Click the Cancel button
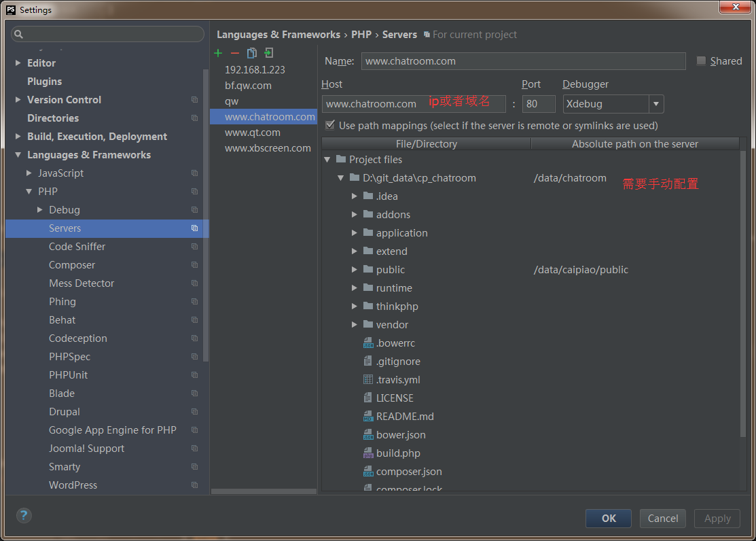Image resolution: width=756 pixels, height=541 pixels. (662, 518)
